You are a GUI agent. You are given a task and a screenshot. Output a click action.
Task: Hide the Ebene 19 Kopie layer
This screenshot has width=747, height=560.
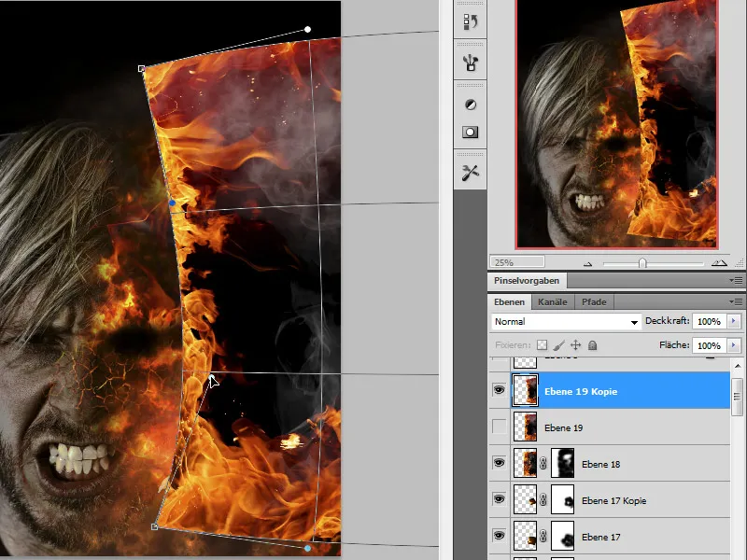tap(499, 390)
